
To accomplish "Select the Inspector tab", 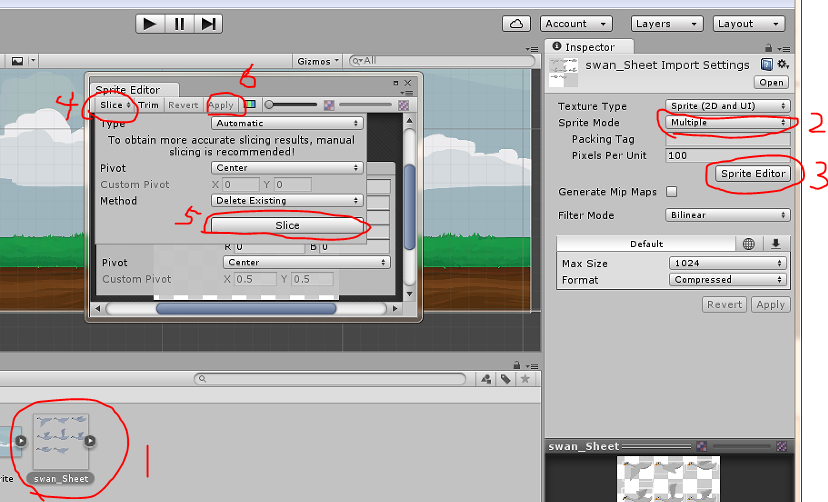I will click(589, 47).
